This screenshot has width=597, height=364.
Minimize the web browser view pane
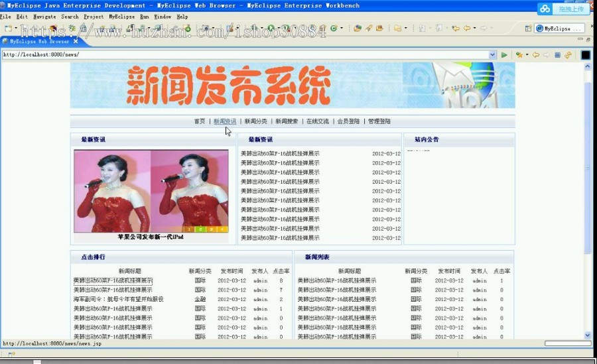click(580, 39)
